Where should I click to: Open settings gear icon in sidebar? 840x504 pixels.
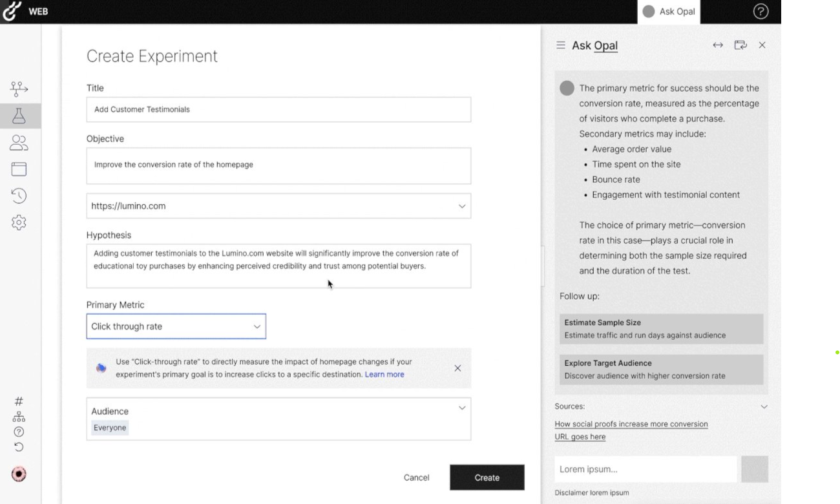pyautogui.click(x=19, y=223)
